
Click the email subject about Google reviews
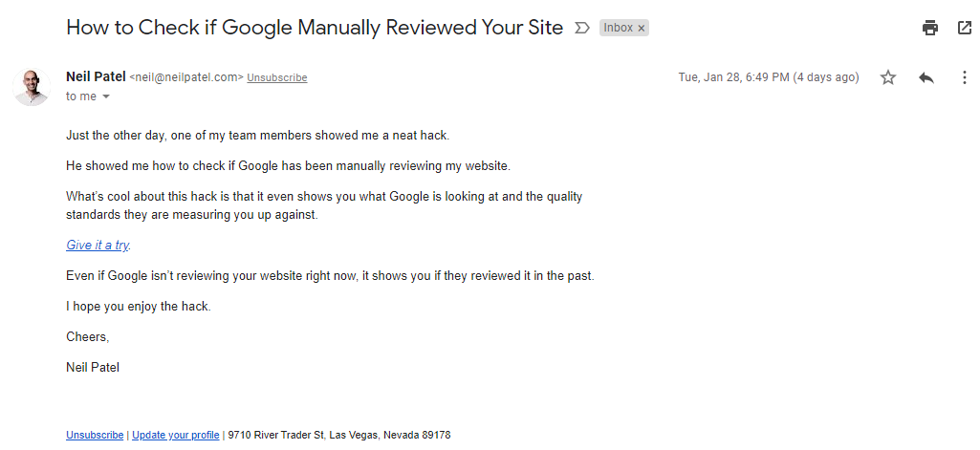coord(315,27)
